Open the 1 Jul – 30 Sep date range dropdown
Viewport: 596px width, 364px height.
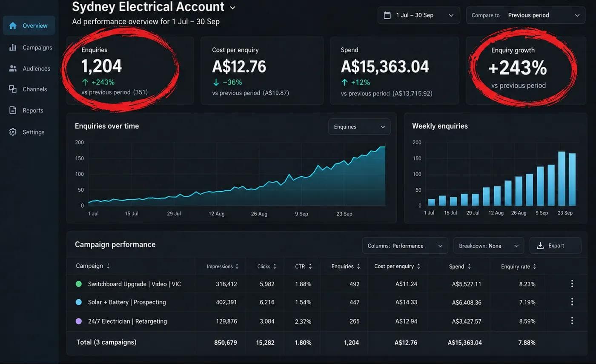[x=418, y=15]
